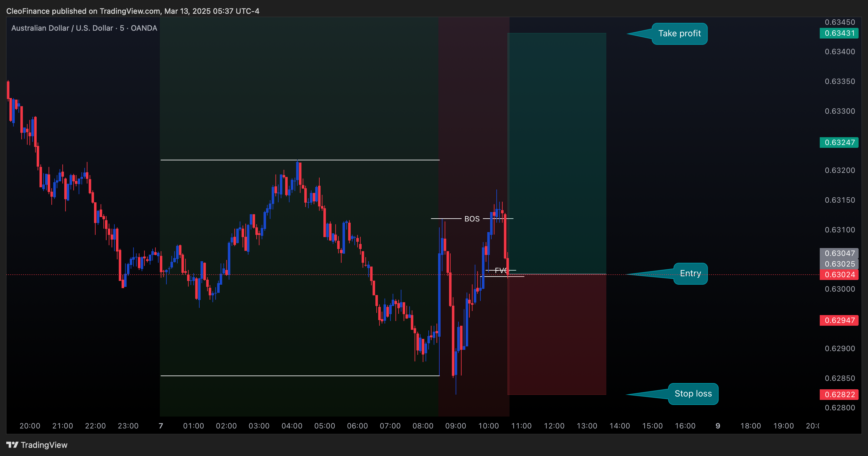Screen dimensions: 868x456
Task: Click the 0.63200 price axis label
Action: [840, 170]
